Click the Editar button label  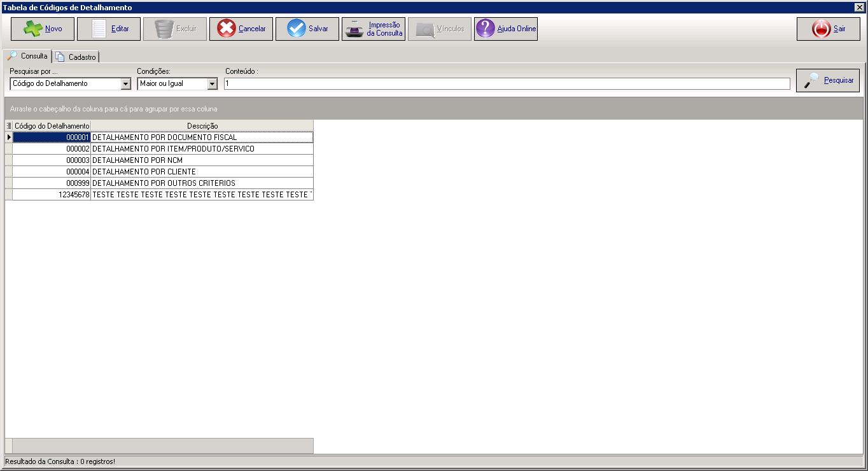[x=120, y=29]
